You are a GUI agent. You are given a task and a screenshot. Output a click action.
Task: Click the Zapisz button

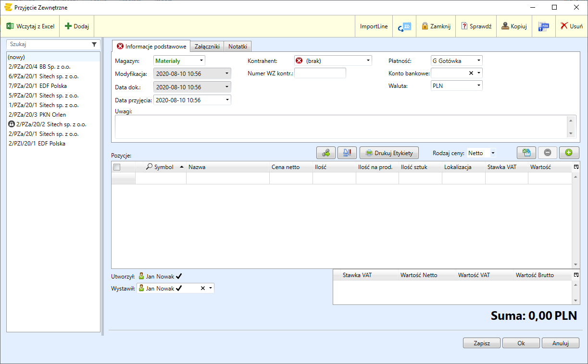click(481, 343)
